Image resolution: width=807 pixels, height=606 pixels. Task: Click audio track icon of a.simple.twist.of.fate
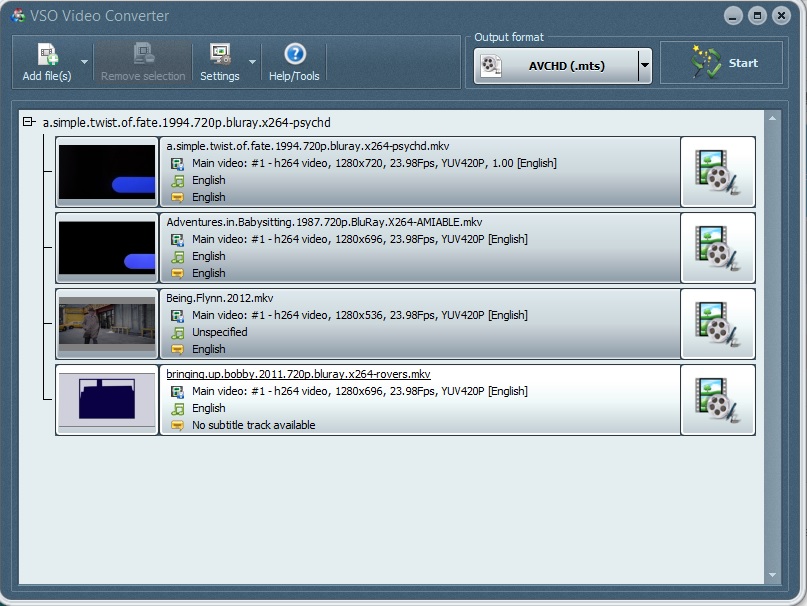tap(178, 181)
